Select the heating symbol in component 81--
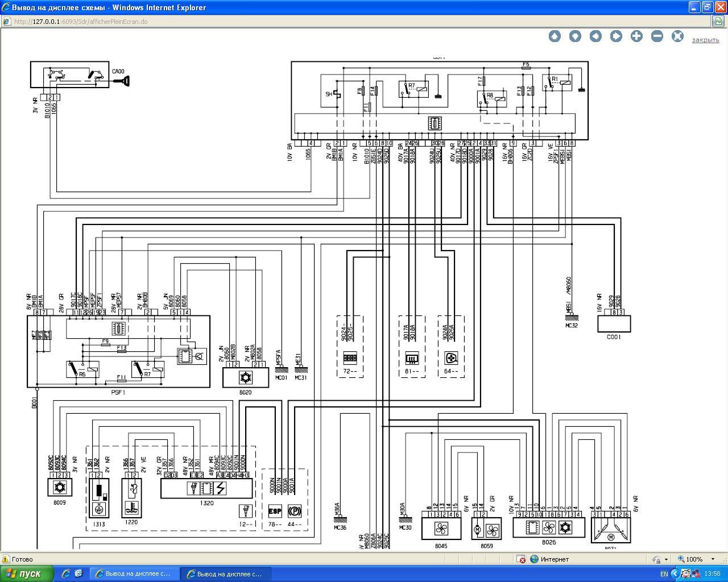This screenshot has width=728, height=582. coord(411,358)
